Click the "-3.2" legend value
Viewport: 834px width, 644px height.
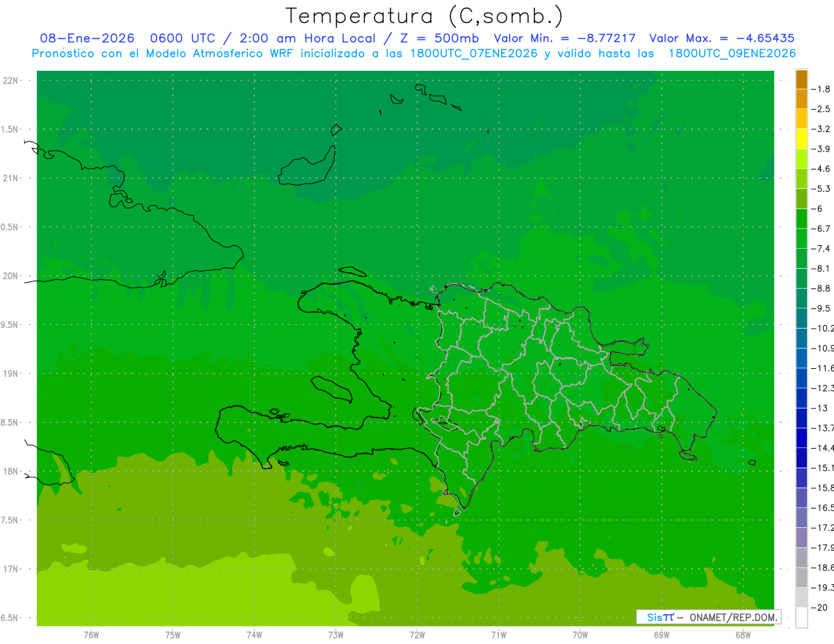821,129
